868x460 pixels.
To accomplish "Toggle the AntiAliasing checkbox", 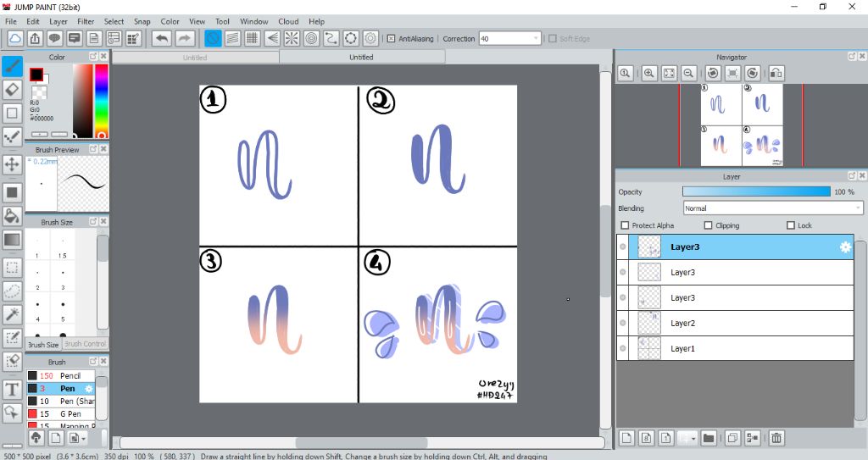I will [391, 39].
